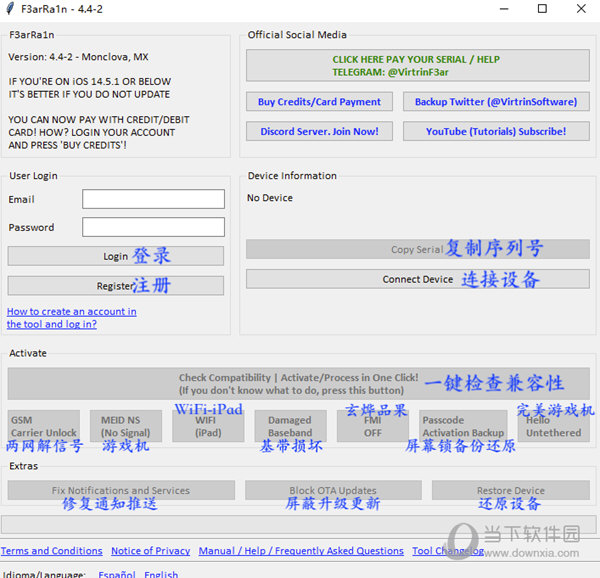Screen dimensions: 600x578
Task: Select GSM Carrier Unlock
Action: (44, 426)
